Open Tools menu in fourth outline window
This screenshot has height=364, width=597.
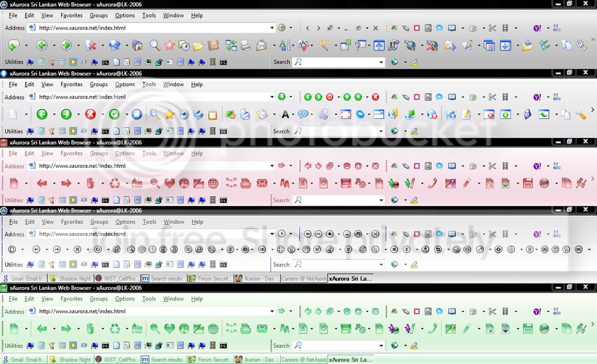coord(149,222)
